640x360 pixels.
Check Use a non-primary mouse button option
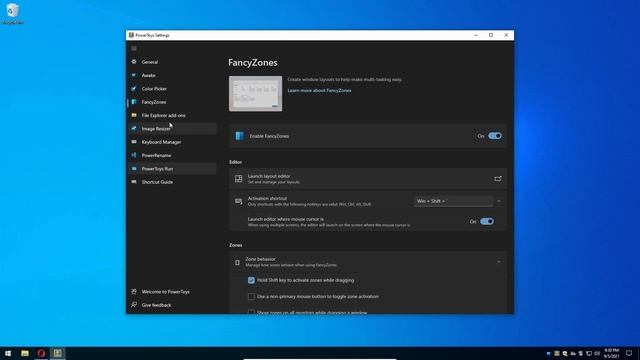coord(251,297)
